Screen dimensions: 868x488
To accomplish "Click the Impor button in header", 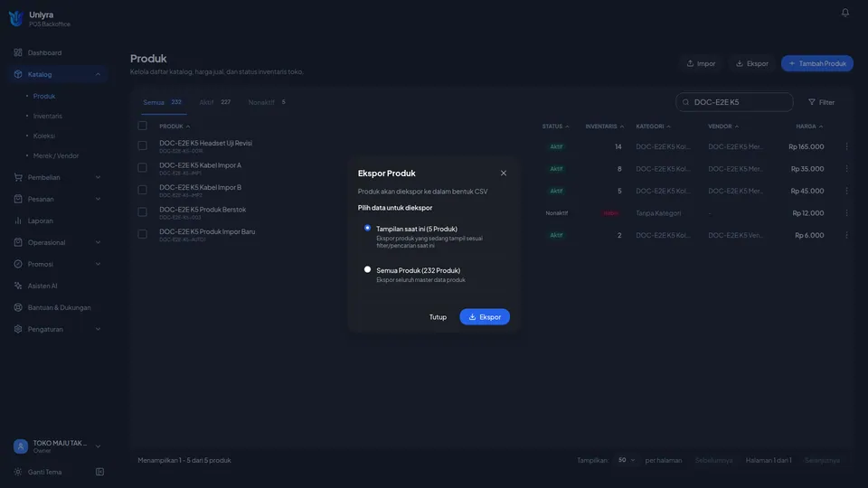I will pos(701,63).
